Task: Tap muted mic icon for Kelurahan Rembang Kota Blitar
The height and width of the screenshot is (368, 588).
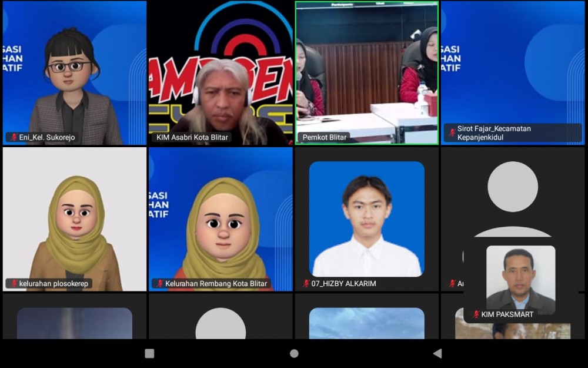Action: pyautogui.click(x=159, y=284)
